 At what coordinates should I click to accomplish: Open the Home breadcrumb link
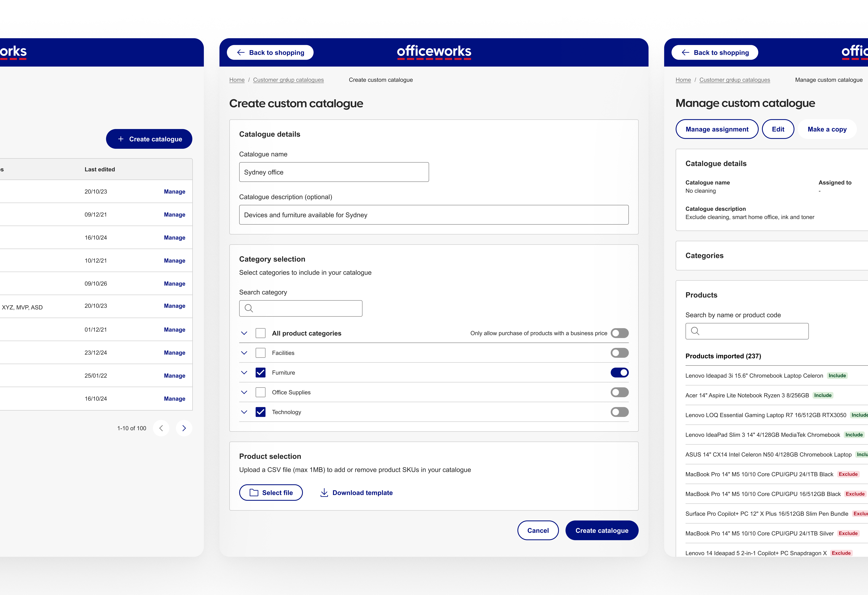coord(236,80)
